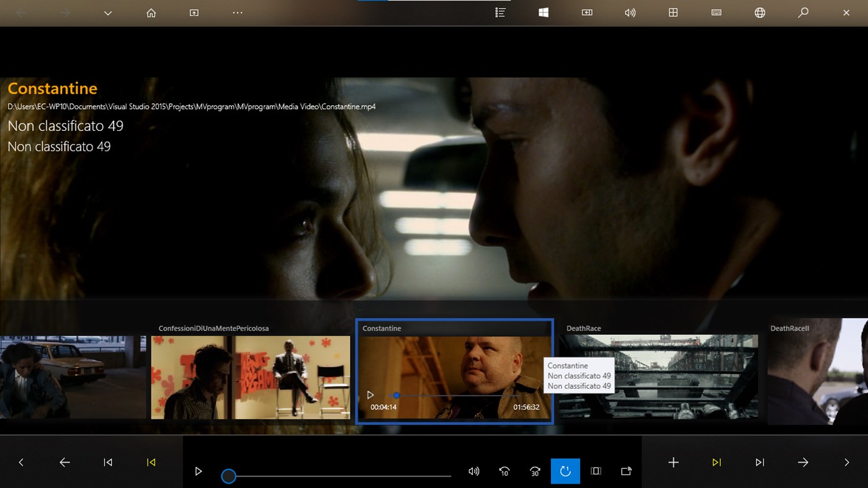
Task: Click the keyboard icon in top bar
Action: [716, 13]
